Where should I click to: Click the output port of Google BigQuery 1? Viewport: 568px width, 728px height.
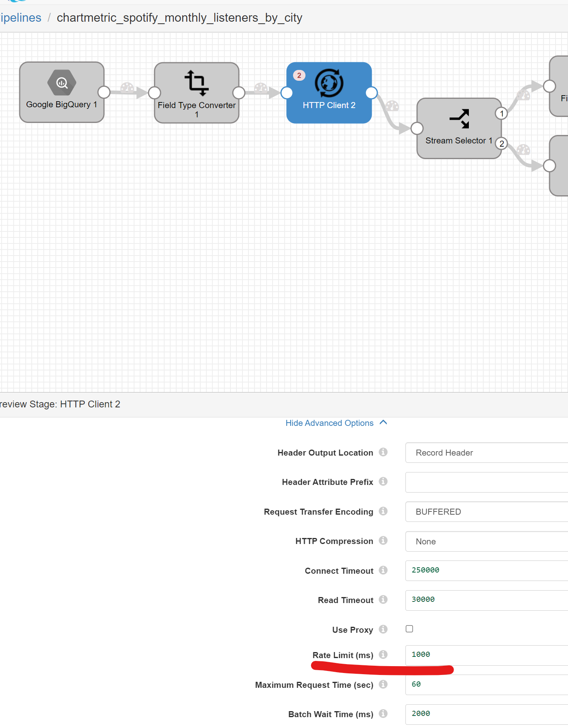(104, 92)
